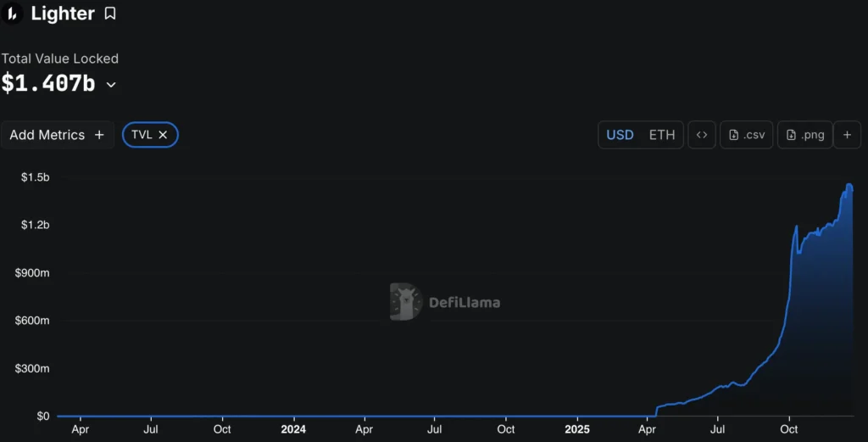Expand the Total Value Locked dropdown chevron
868x442 pixels.
click(x=111, y=85)
